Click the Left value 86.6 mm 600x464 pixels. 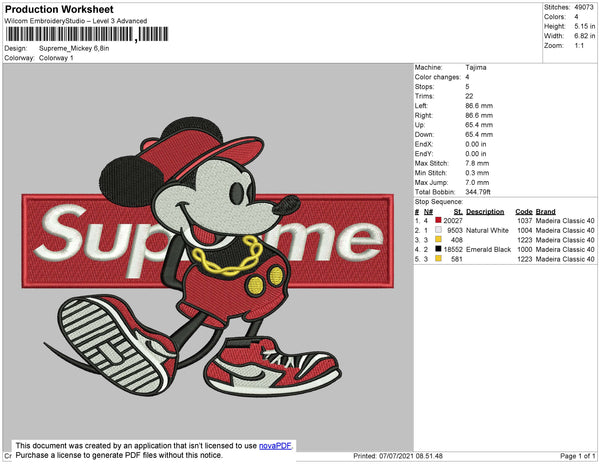coord(479,106)
